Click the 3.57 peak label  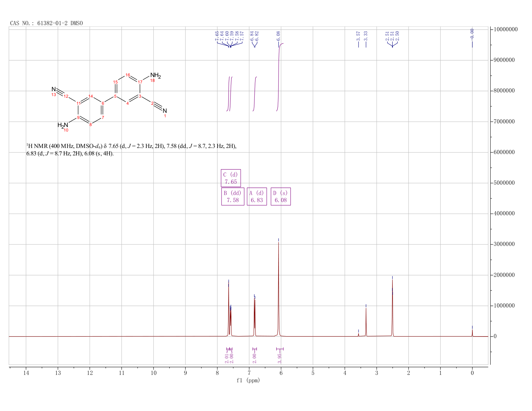coord(358,36)
